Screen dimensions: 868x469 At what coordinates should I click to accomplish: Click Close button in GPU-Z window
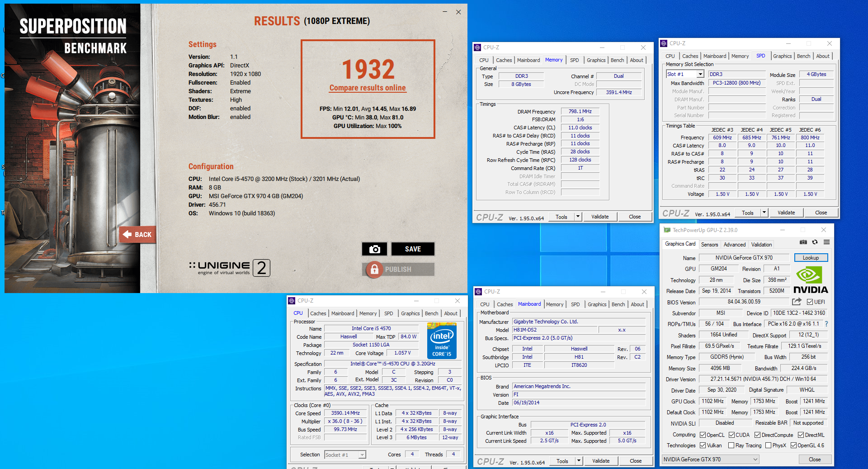pyautogui.click(x=815, y=460)
